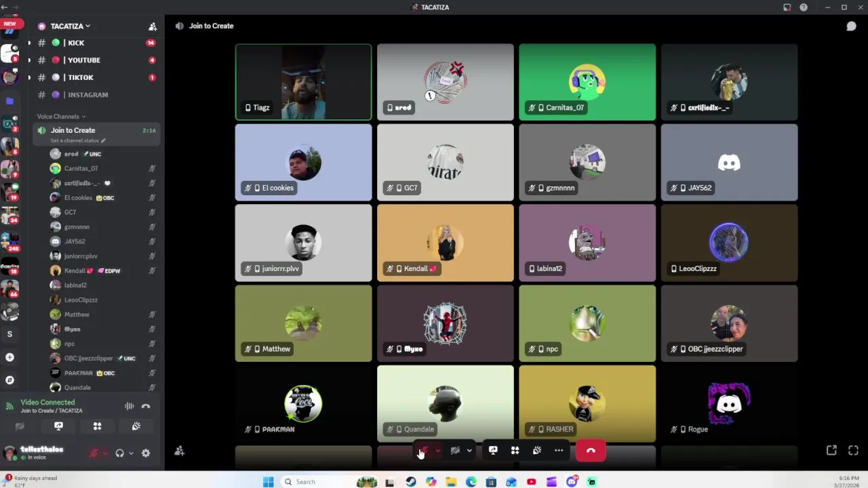Deafen with headphones icon in user panel
Screen dimensions: 868x488
coord(120,453)
